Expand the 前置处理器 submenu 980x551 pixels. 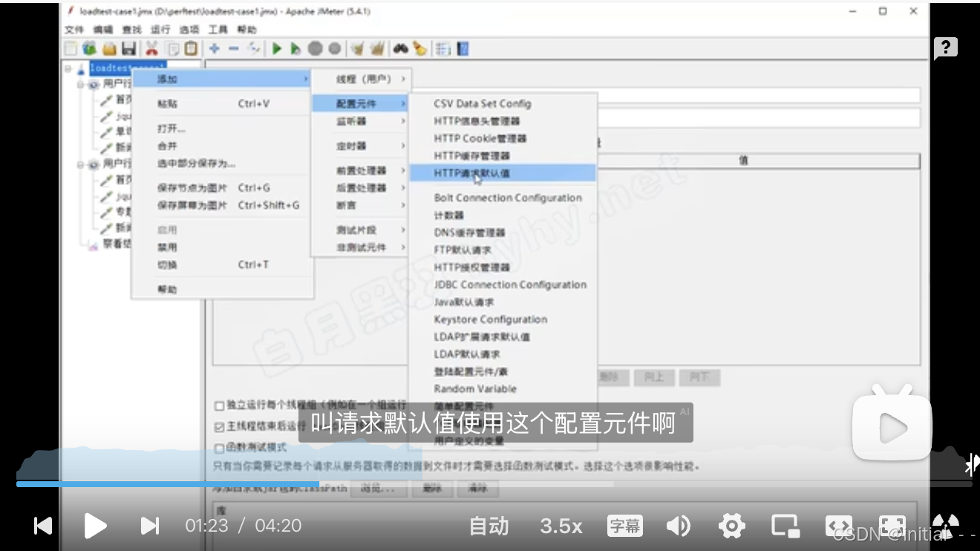pos(360,171)
